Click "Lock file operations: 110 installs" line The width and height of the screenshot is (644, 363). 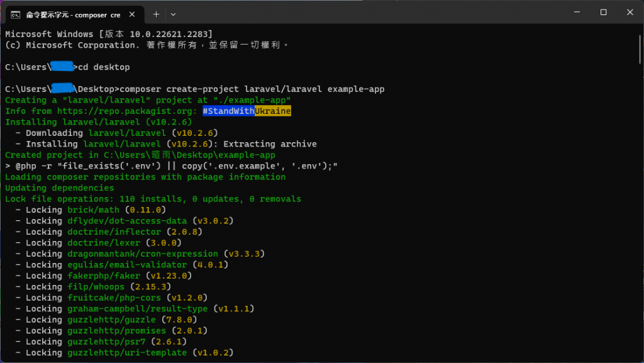pos(153,199)
